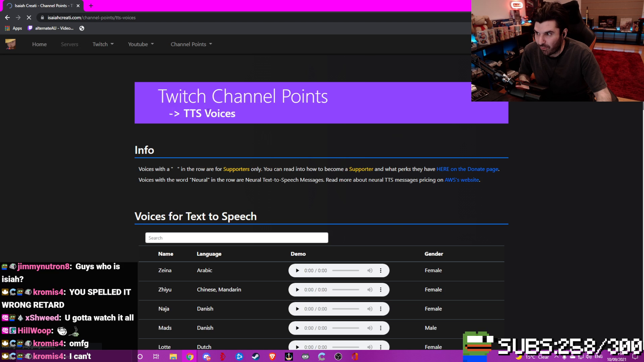Expand the Twitch dropdown menu
Viewport: 644px width, 362px height.
click(x=103, y=44)
